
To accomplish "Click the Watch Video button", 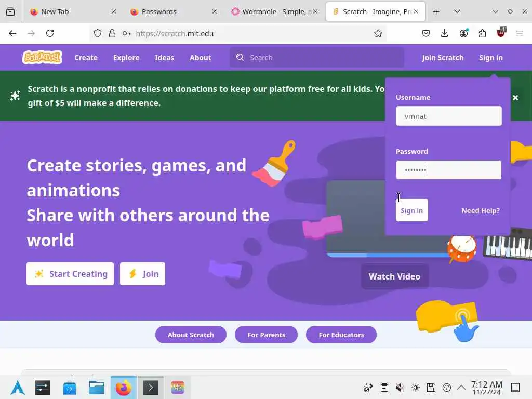I will click(395, 276).
